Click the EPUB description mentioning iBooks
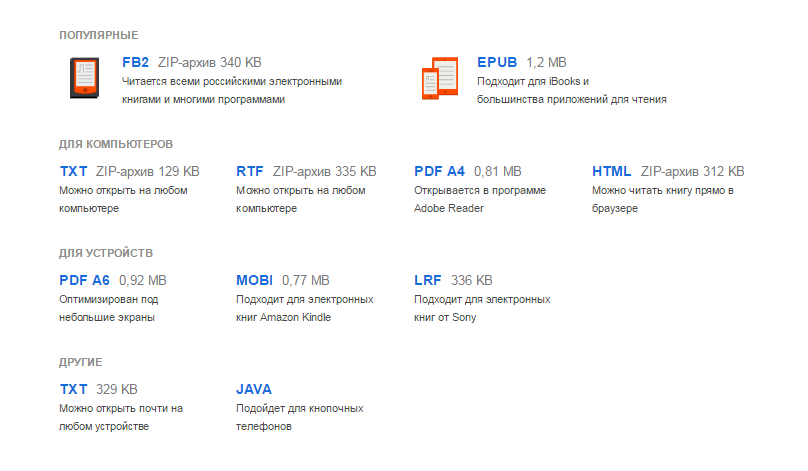This screenshot has height=471, width=808. tap(571, 90)
